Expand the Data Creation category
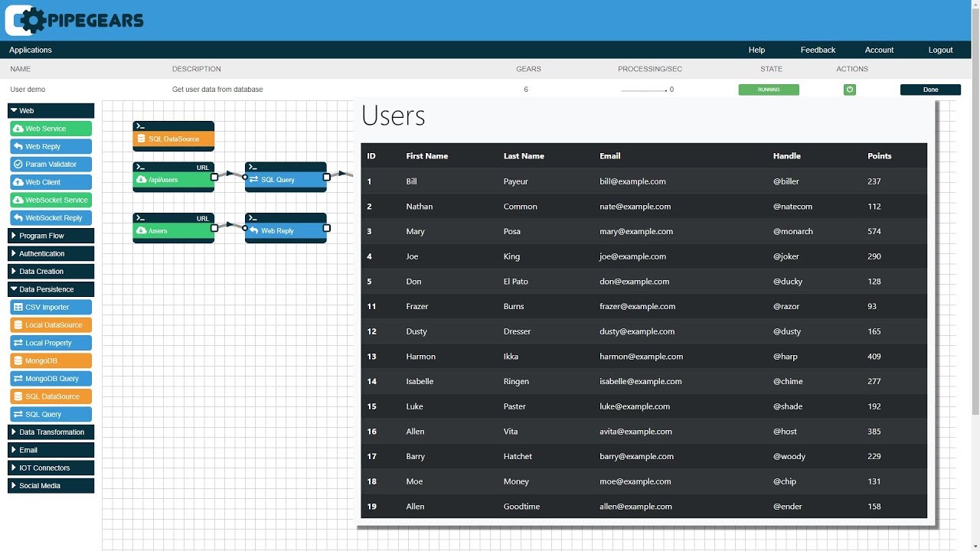The width and height of the screenshot is (980, 551). pos(51,271)
